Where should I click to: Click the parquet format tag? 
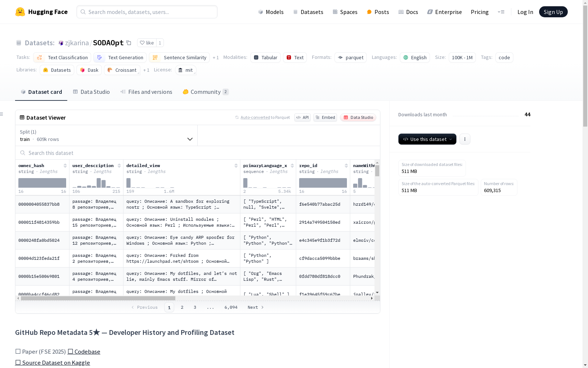351,57
